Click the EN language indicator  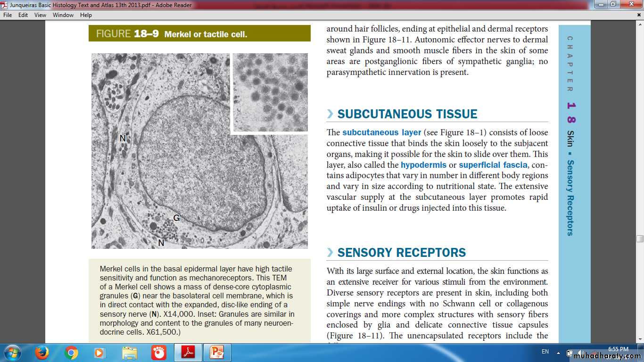click(x=545, y=352)
